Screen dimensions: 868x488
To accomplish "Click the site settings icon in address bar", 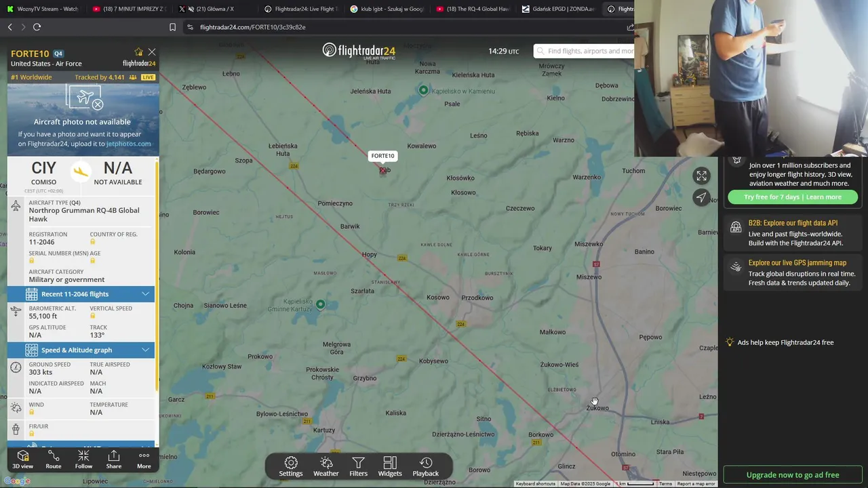I will point(190,27).
